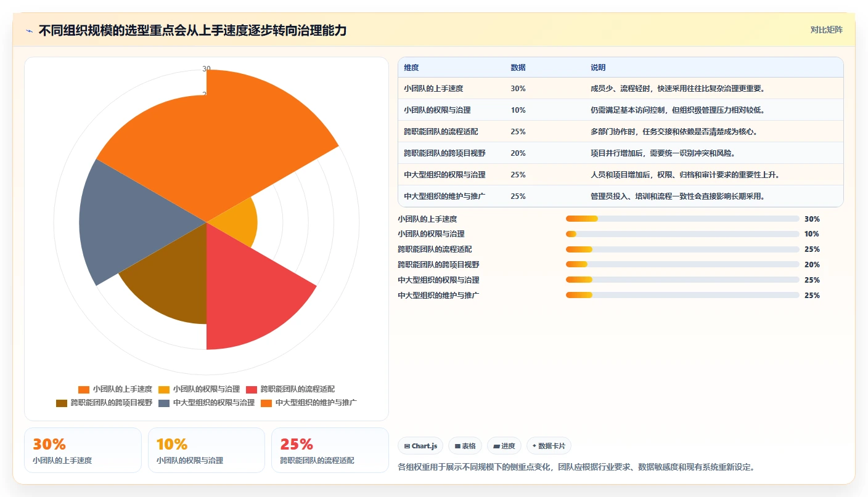The height and width of the screenshot is (497, 868).
Task: Toggle legend item 跨职能团队的跨项目视野
Action: coord(104,403)
